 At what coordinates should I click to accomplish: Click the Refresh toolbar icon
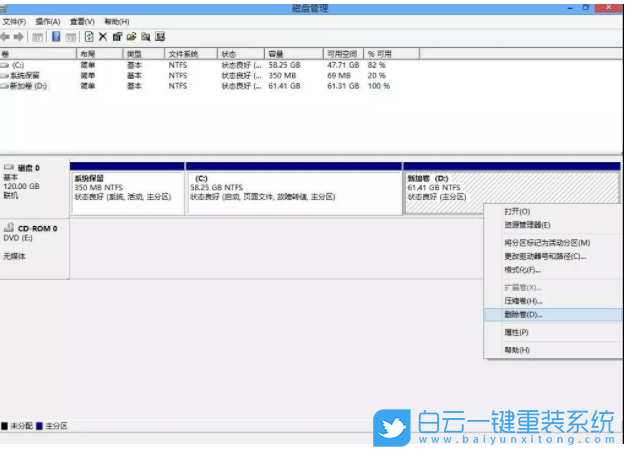pos(88,36)
